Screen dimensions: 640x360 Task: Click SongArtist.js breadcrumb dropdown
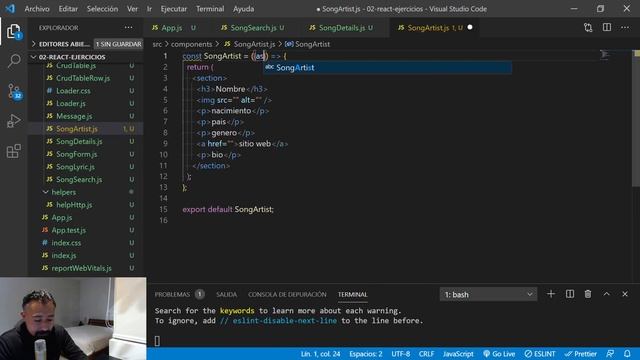click(249, 44)
